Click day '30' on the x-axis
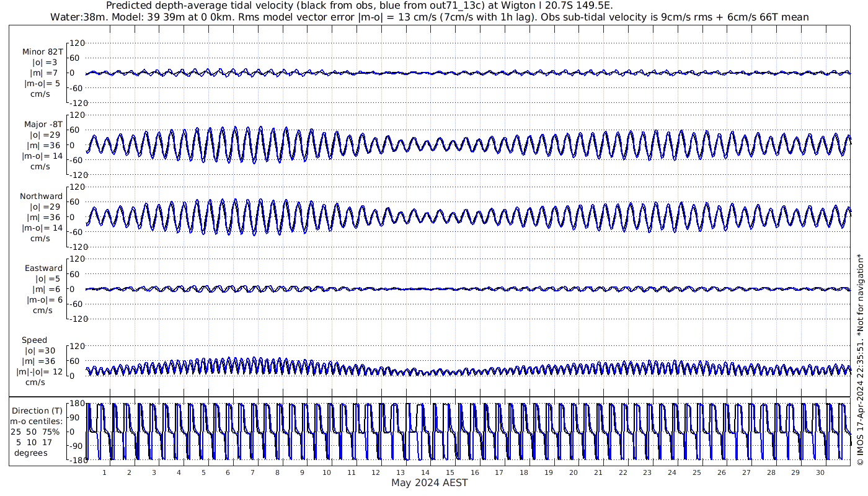Image resolution: width=868 pixels, height=496 pixels. coord(820,472)
